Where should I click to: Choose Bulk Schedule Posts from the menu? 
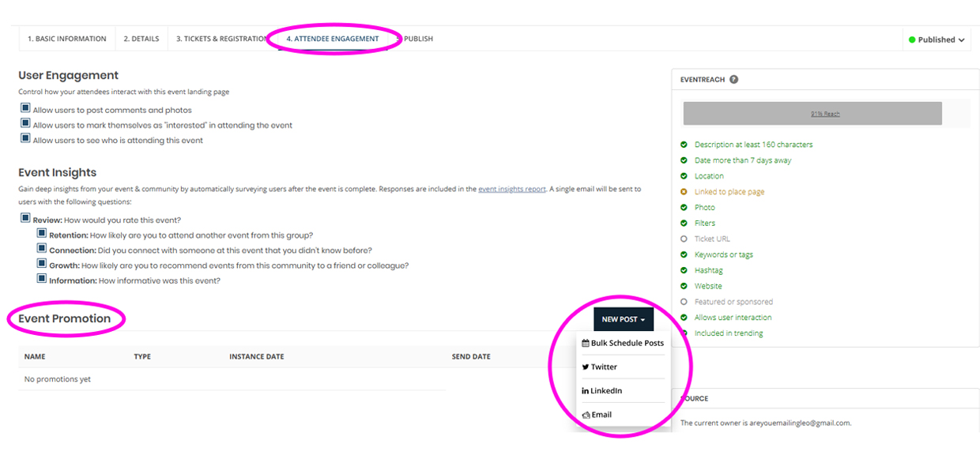(x=623, y=343)
